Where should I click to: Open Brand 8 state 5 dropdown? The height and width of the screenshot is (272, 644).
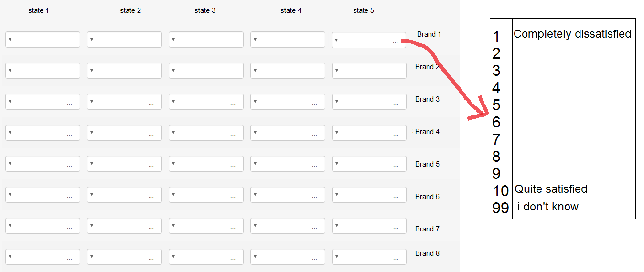point(369,257)
